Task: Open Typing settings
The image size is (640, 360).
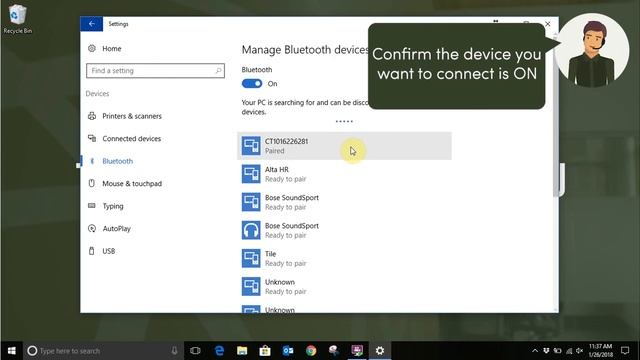Action: coord(113,206)
